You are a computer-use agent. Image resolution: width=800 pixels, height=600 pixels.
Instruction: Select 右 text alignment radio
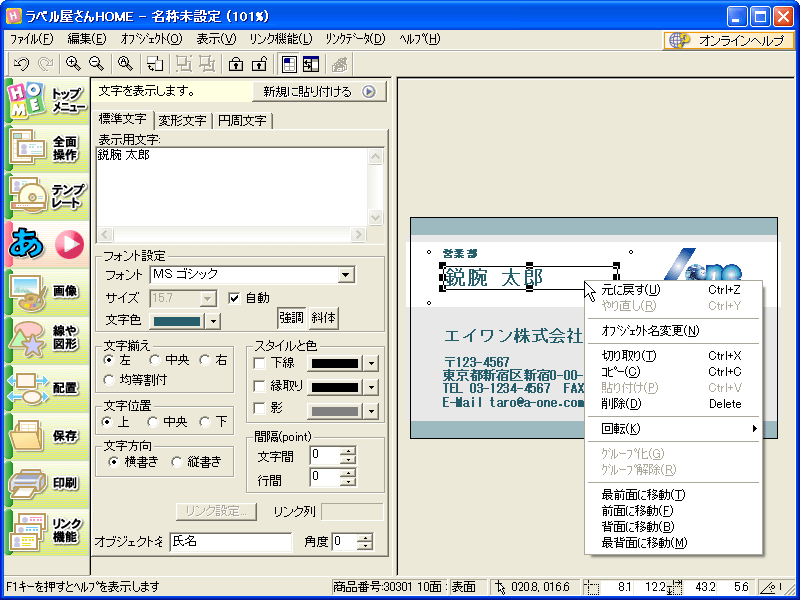click(205, 360)
